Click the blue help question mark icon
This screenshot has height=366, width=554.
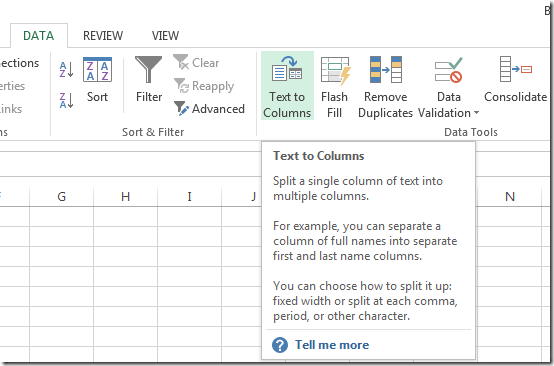[x=280, y=345]
